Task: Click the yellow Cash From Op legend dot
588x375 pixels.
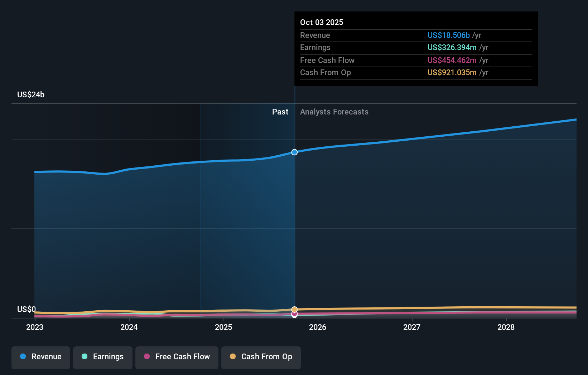Action: point(233,357)
